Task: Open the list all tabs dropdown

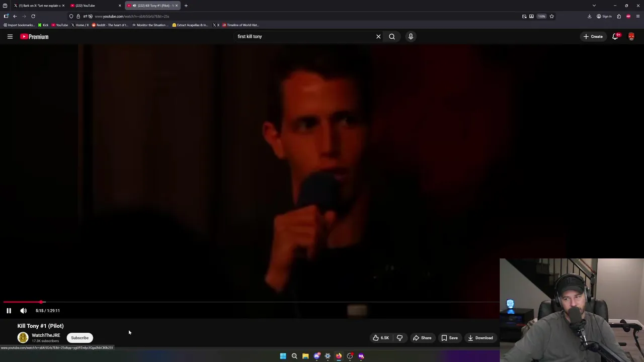Action: [x=594, y=6]
